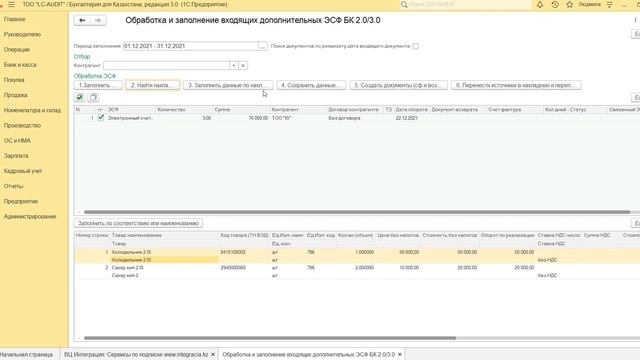Toggle search by incoming document date checkbox
This screenshot has height=360, width=640.
(416, 46)
